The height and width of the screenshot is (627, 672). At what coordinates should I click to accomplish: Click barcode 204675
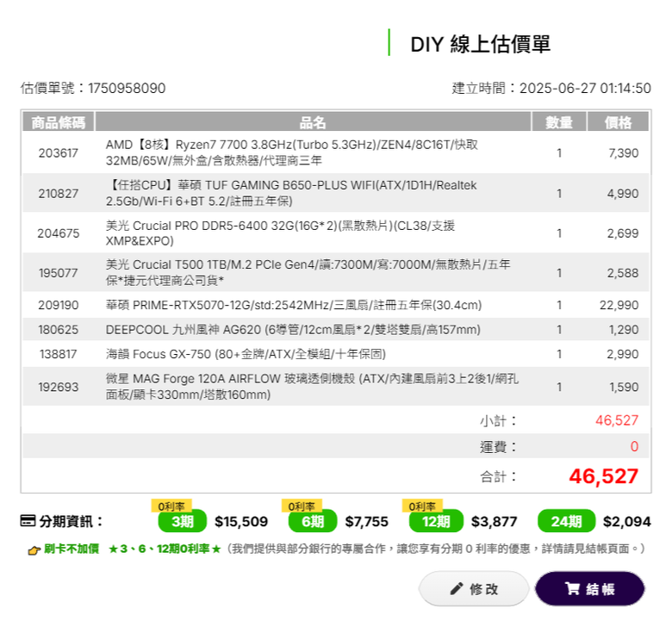(x=59, y=233)
